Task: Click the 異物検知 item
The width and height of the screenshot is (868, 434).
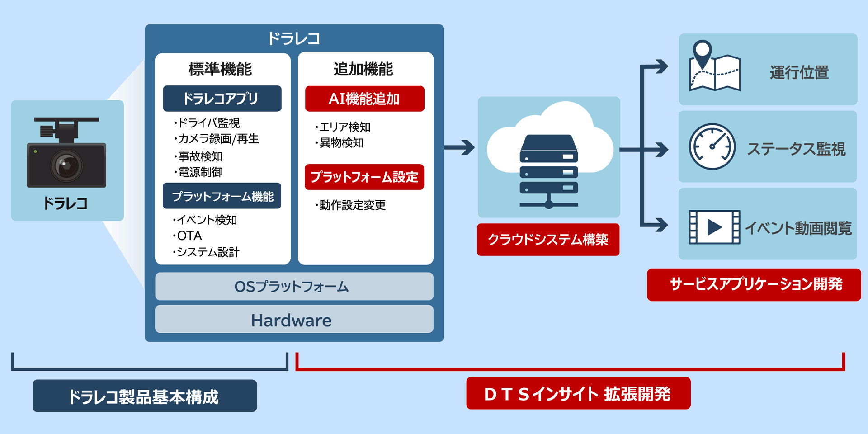Action: (x=340, y=143)
